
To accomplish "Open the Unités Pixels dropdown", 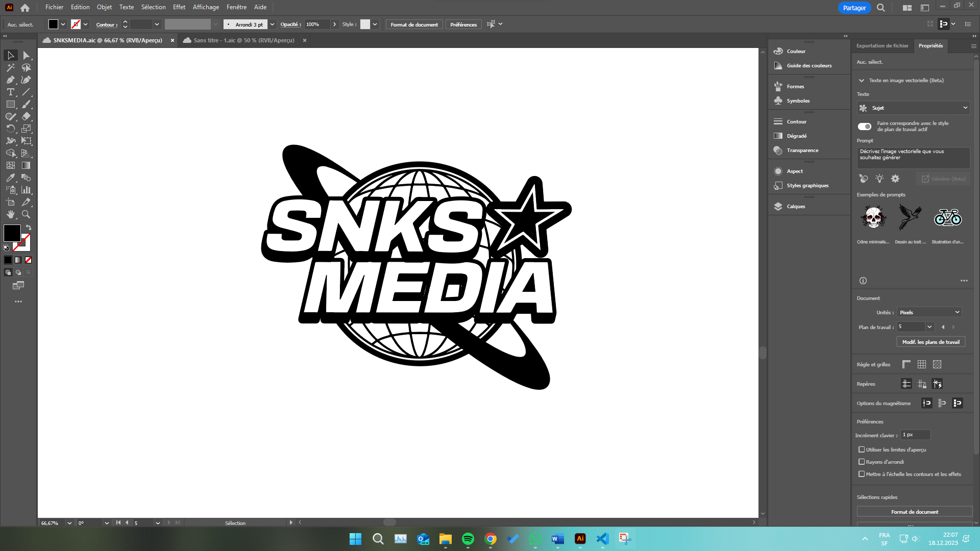I will (x=929, y=312).
